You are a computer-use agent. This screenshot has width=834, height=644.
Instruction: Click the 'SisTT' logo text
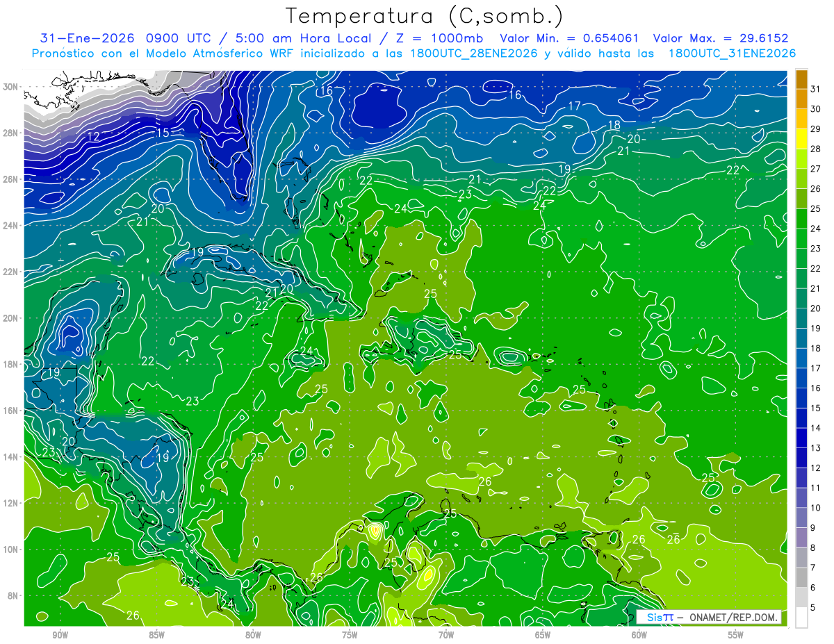click(660, 617)
